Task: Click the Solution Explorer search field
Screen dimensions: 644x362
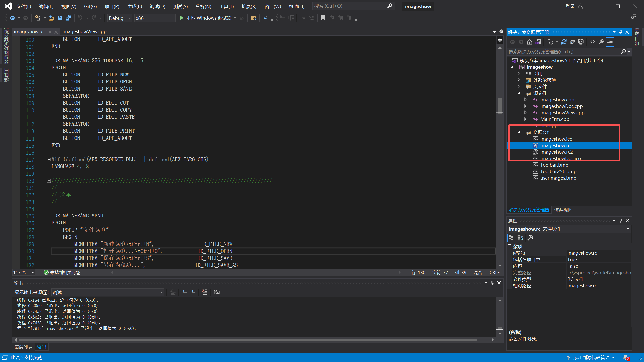Action: [x=564, y=52]
